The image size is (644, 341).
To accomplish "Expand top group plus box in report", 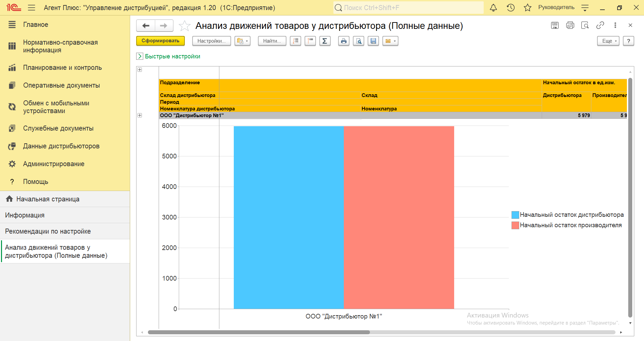I will click(x=140, y=69).
